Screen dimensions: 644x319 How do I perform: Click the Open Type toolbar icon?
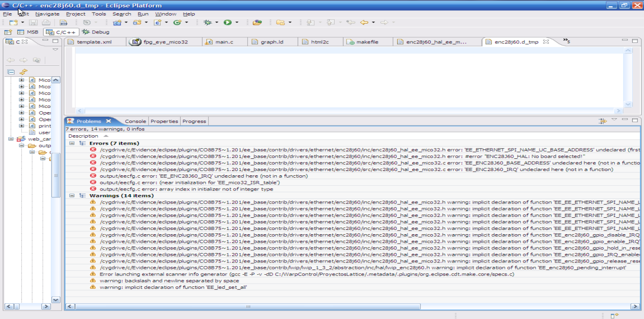pos(257,22)
